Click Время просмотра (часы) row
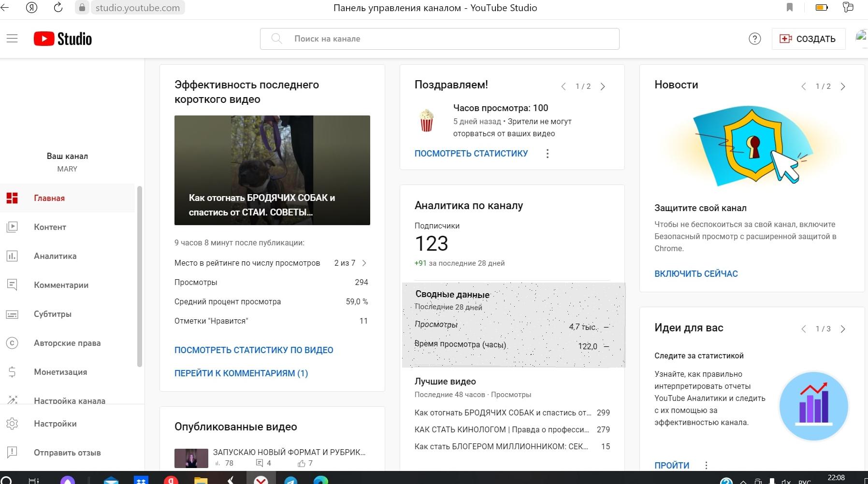The width and height of the screenshot is (868, 484). coord(512,345)
